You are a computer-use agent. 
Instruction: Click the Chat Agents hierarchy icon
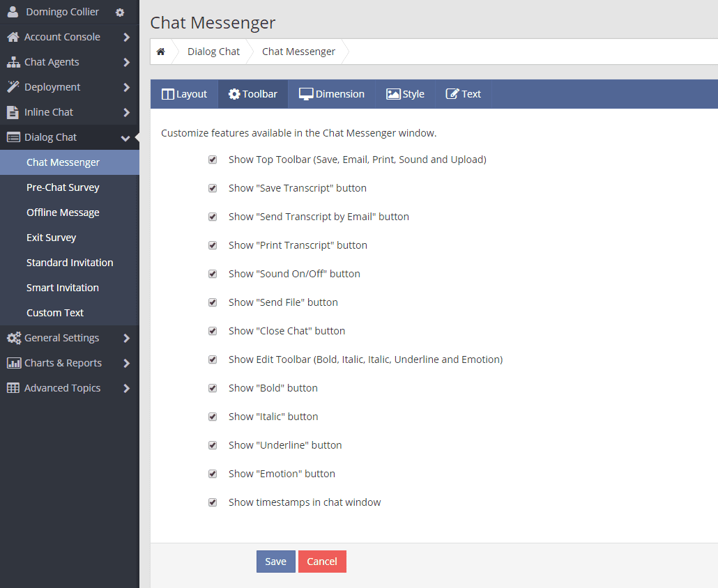click(x=13, y=62)
